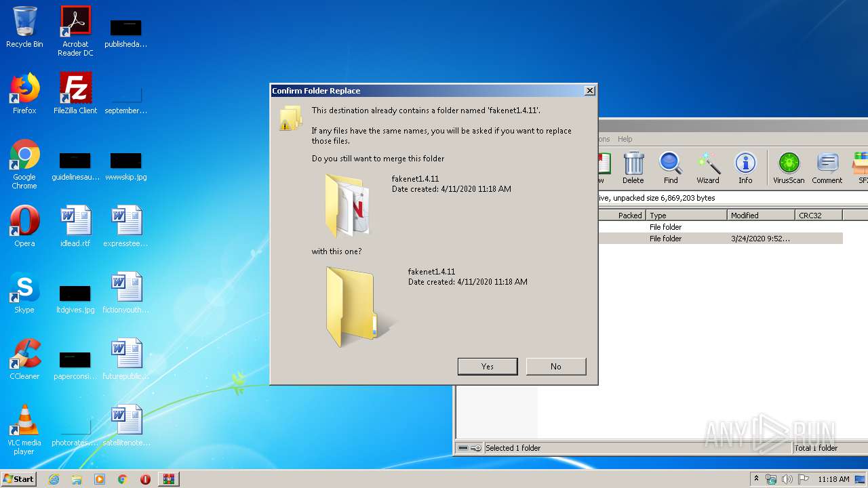Show archive Info in WinRAR

pyautogui.click(x=745, y=167)
